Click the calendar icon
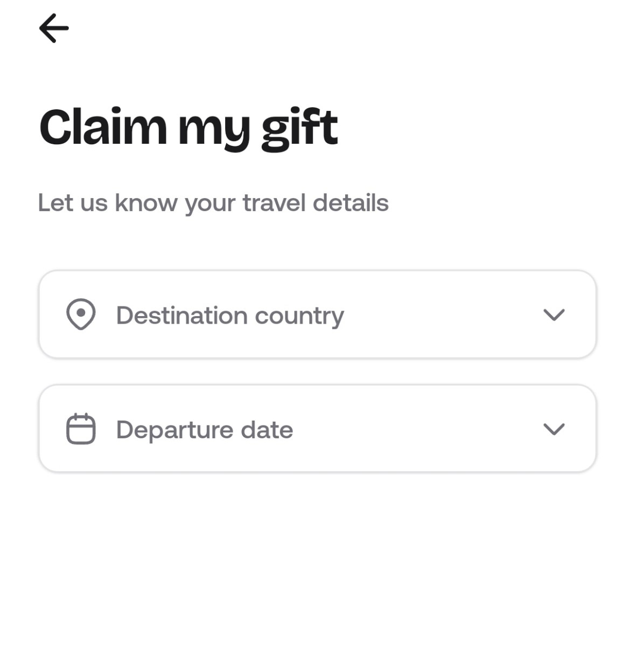 (x=81, y=429)
